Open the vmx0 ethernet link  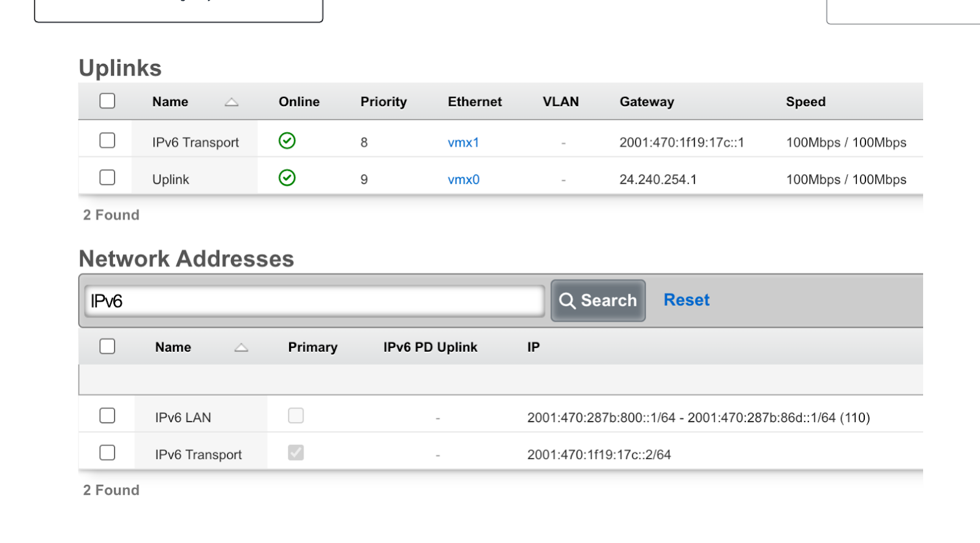click(x=464, y=180)
